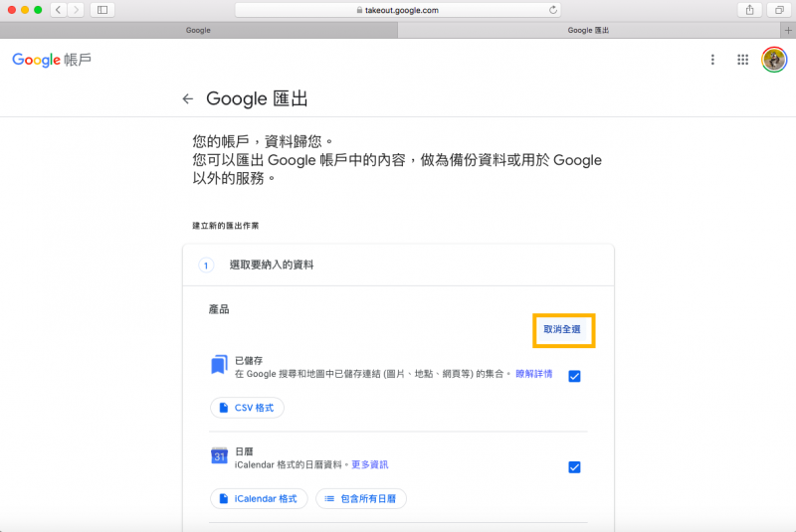Open the account profile avatar
Viewport: 796px width, 532px height.
point(774,60)
